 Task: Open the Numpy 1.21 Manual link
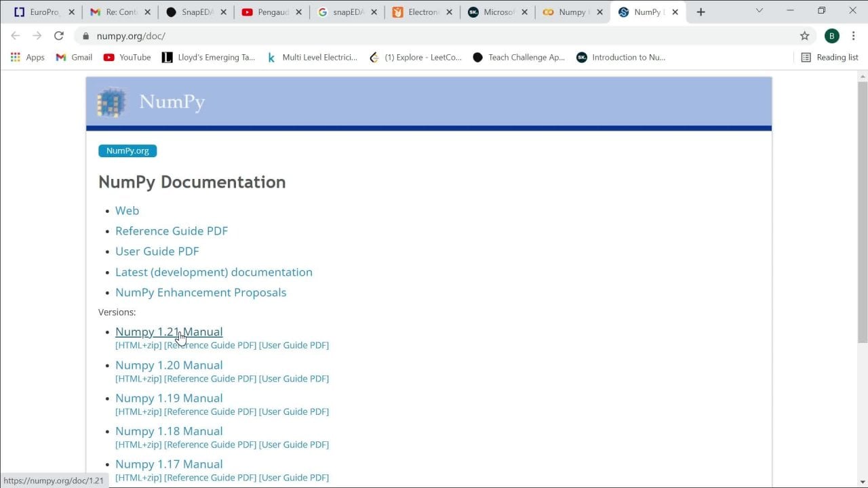coord(169,331)
